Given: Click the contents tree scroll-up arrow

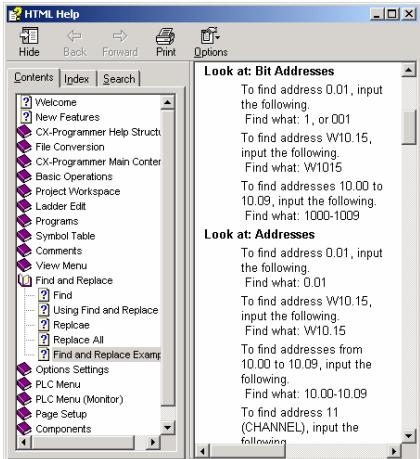Looking at the screenshot, I should 167,102.
